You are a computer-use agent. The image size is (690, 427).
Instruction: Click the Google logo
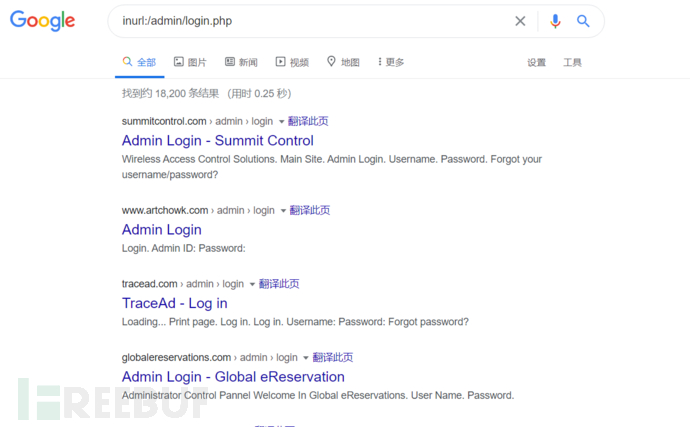tap(43, 21)
